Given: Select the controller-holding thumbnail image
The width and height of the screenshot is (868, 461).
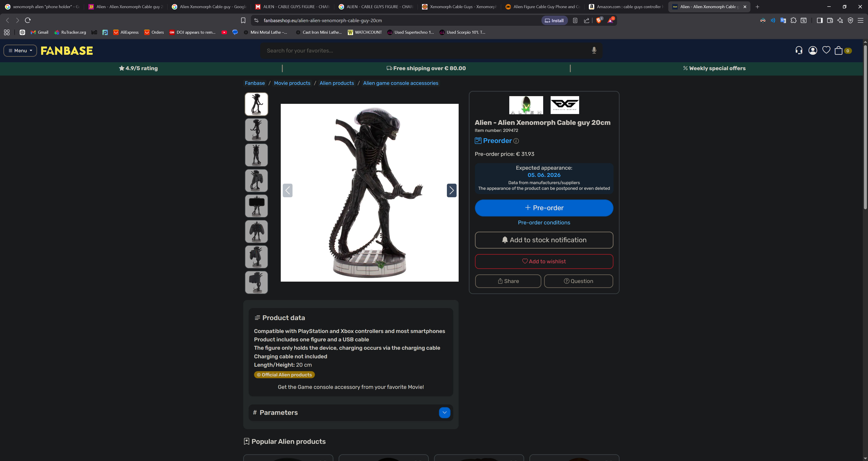Looking at the screenshot, I should [256, 232].
